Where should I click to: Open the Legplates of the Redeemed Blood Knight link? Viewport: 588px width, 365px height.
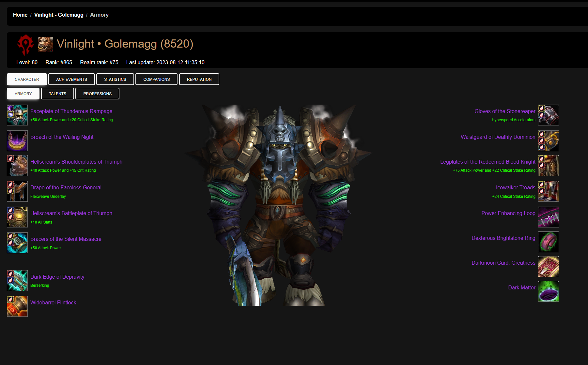pyautogui.click(x=487, y=162)
